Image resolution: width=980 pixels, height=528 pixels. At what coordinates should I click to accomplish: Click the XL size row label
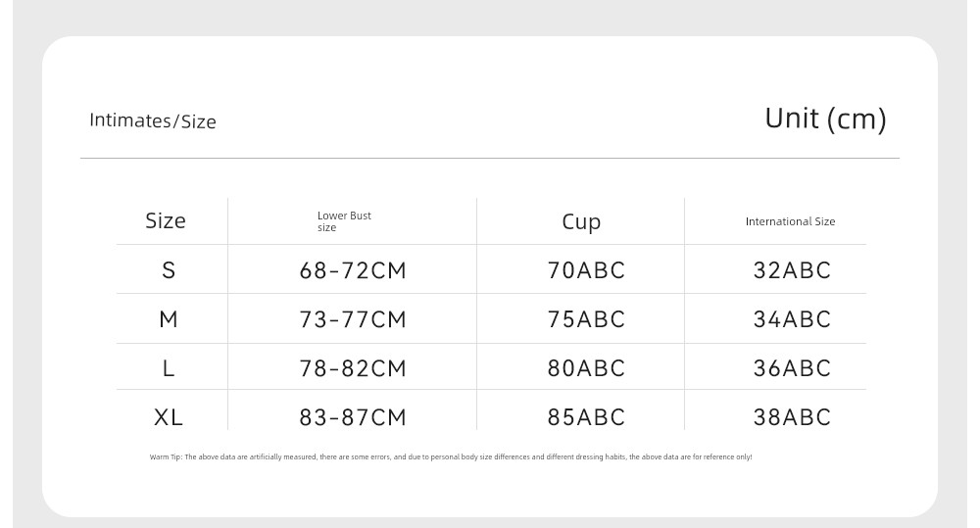click(169, 416)
